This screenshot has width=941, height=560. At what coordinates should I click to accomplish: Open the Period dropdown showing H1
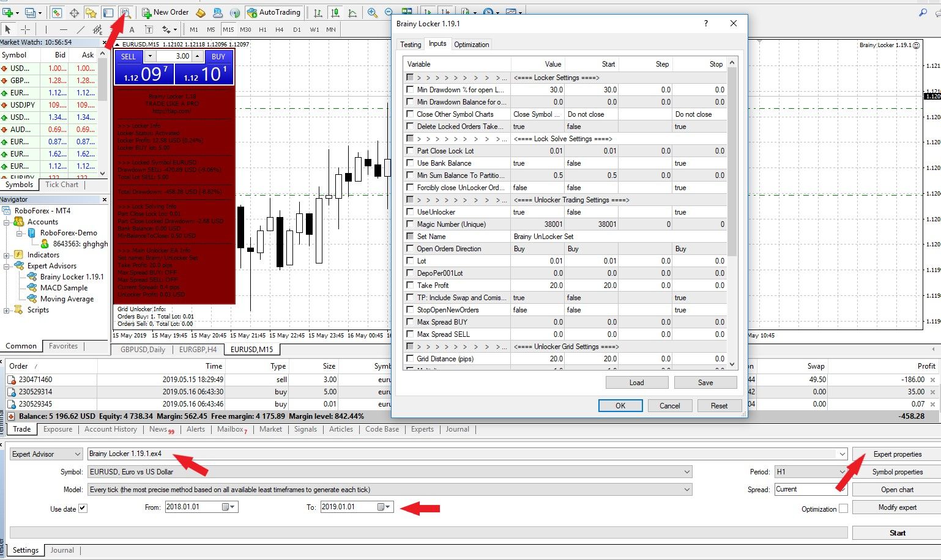coord(811,472)
